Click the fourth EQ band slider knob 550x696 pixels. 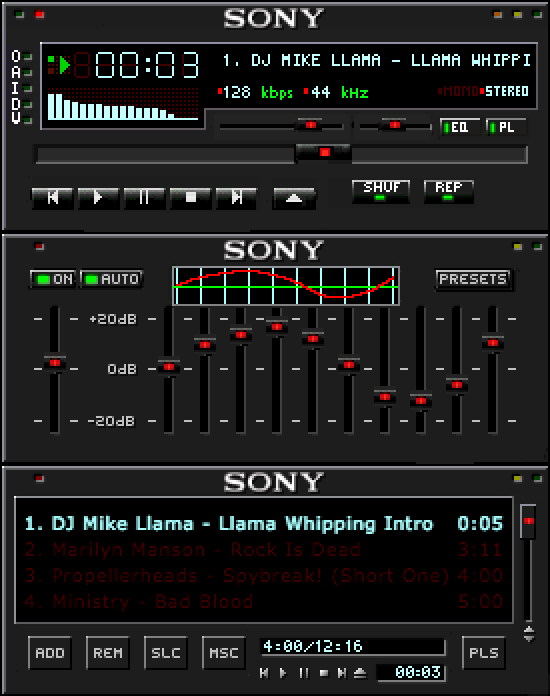click(277, 327)
